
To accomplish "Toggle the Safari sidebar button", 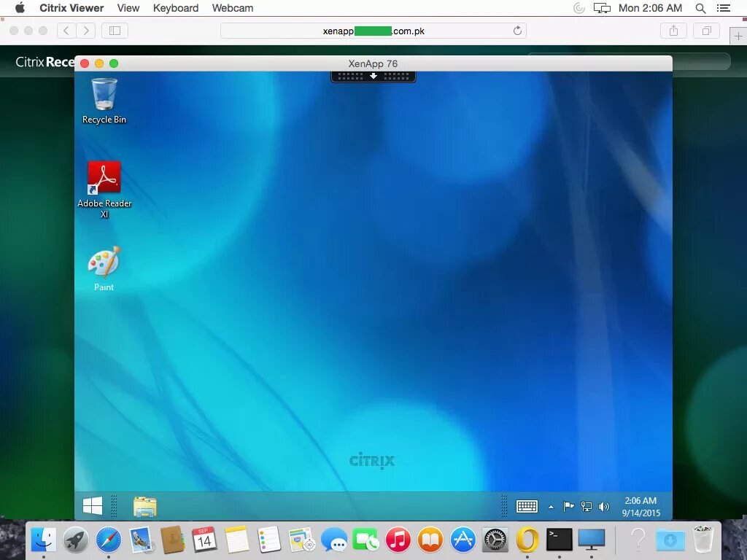I will click(115, 31).
